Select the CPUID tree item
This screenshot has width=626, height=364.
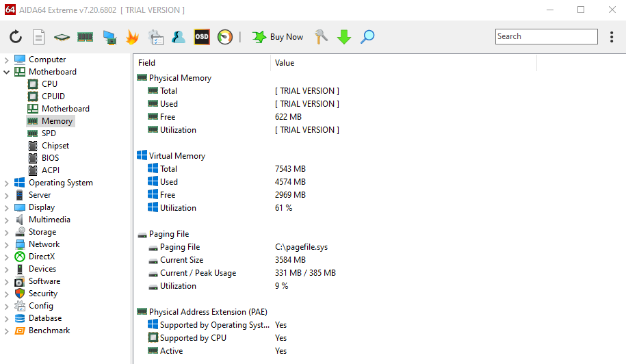[x=53, y=96]
